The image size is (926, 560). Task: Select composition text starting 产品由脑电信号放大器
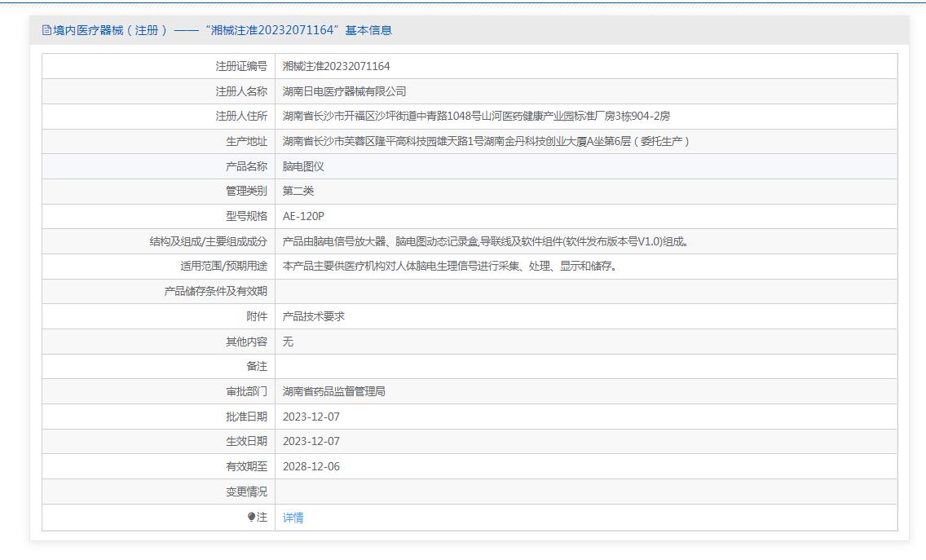[485, 241]
